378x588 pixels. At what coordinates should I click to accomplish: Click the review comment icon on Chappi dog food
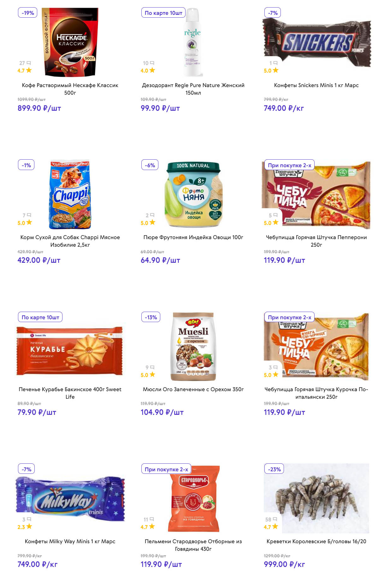pyautogui.click(x=29, y=215)
